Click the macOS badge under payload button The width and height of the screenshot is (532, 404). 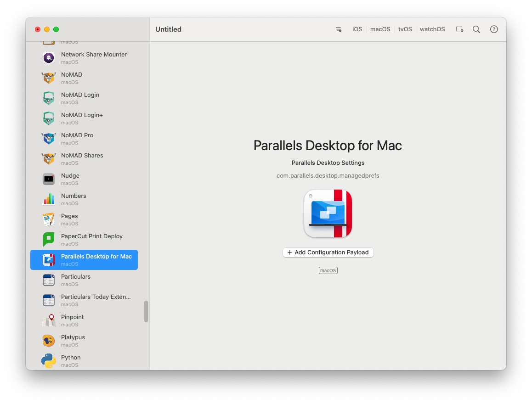point(328,270)
